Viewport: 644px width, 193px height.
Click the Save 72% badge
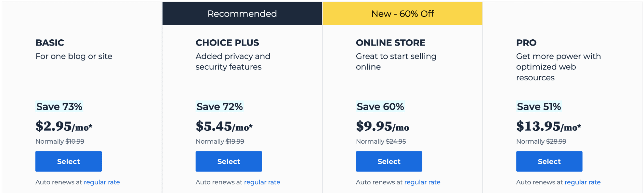[x=219, y=107]
